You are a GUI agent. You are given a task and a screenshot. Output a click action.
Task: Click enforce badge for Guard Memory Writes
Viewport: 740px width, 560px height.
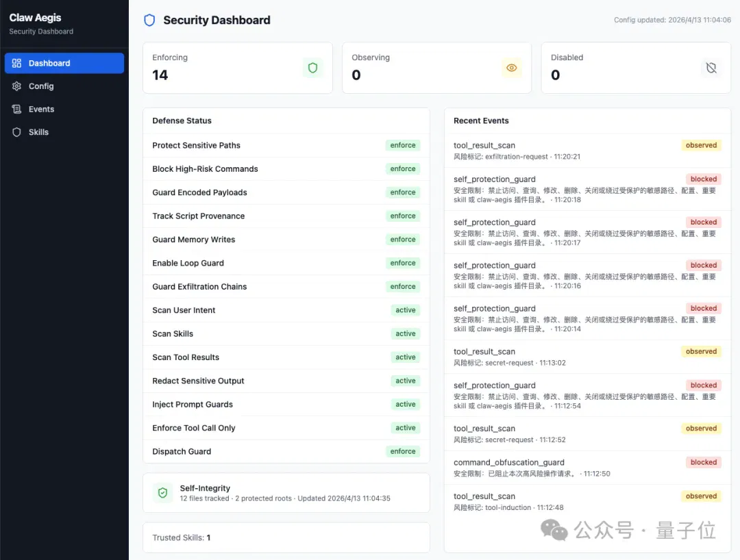point(403,240)
